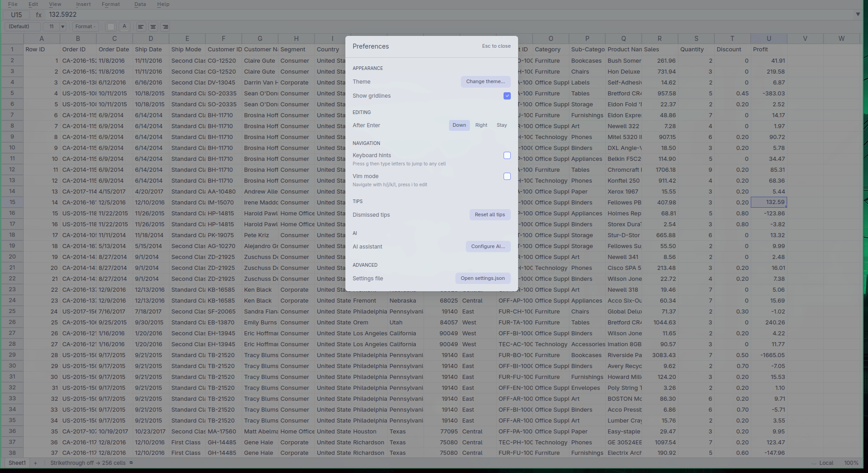Click city cell Houston
The height and width of the screenshot is (473, 868).
pos(369,431)
